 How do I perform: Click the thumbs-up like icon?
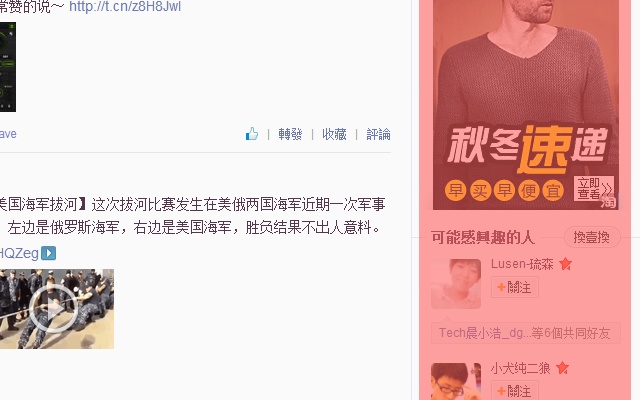pos(252,133)
